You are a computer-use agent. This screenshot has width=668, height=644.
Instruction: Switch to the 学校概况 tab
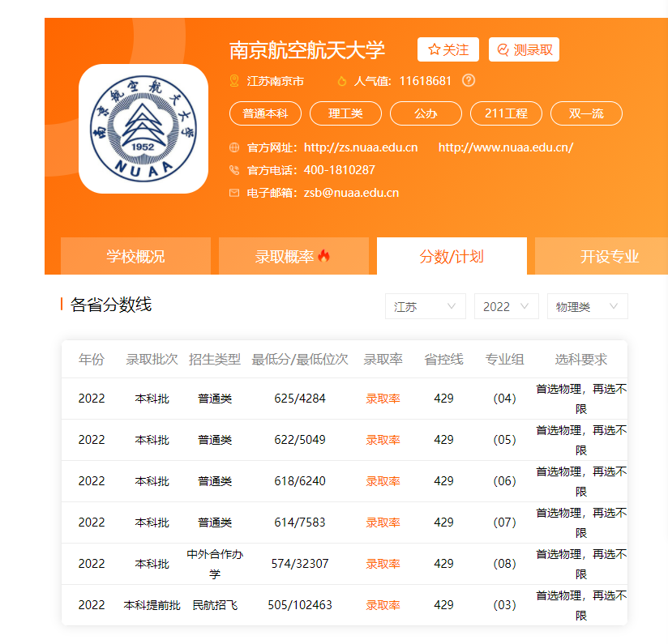(x=135, y=256)
